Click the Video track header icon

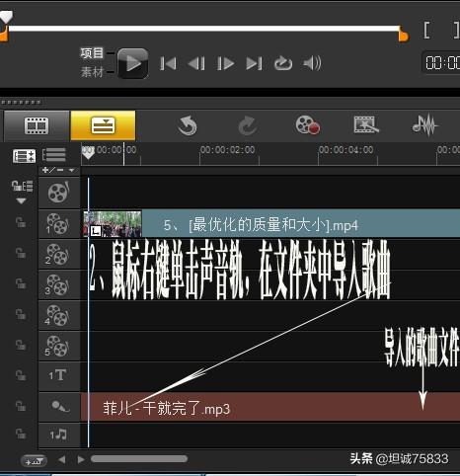(59, 193)
